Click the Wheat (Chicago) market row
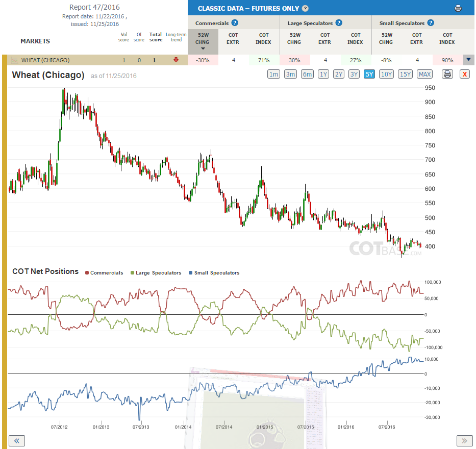The height and width of the screenshot is (449, 476). [95, 60]
